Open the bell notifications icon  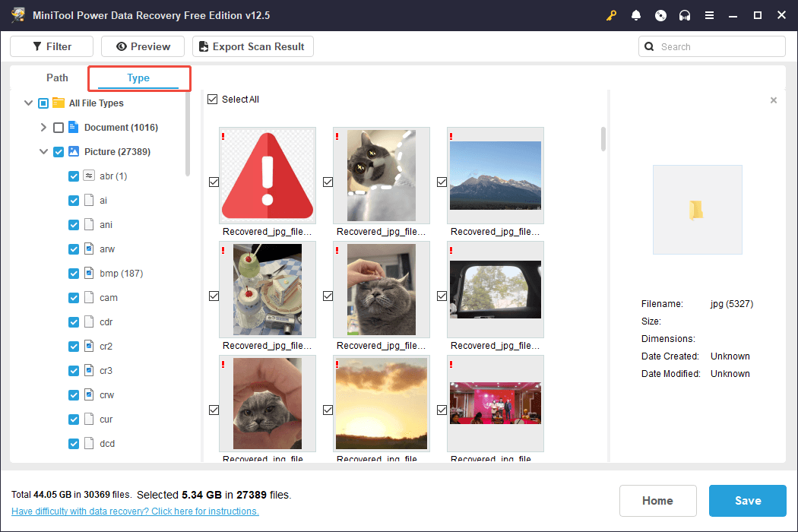tap(636, 15)
